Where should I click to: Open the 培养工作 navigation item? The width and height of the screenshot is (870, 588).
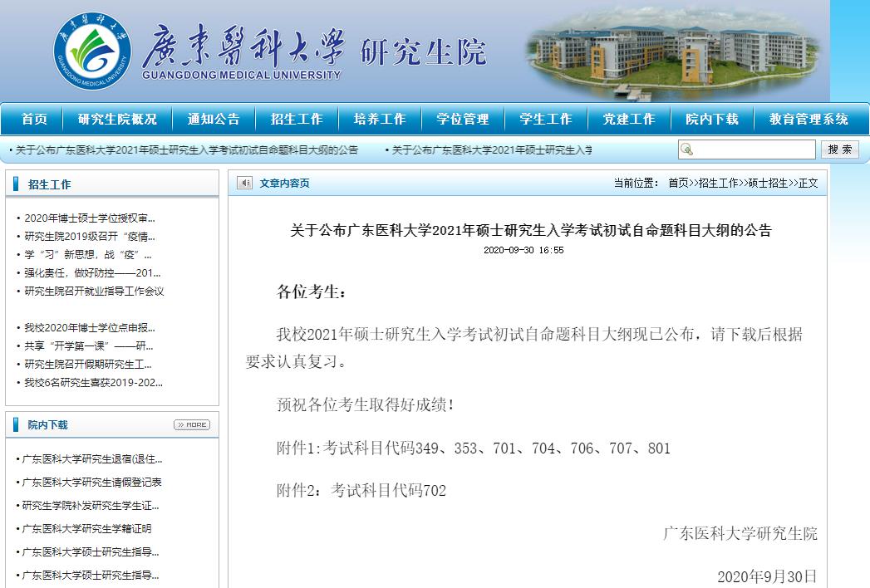(x=379, y=119)
